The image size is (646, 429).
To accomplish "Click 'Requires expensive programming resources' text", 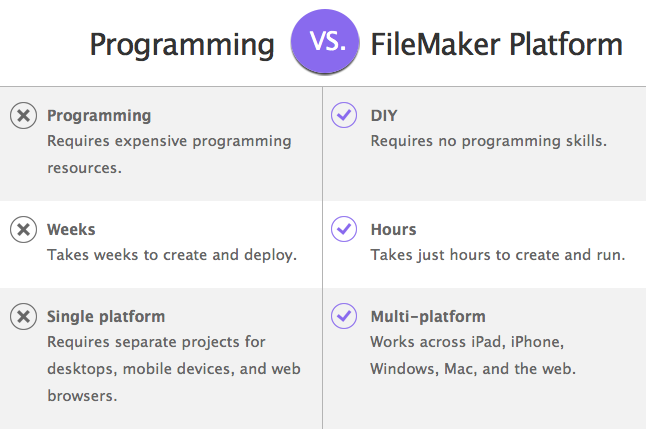I will (x=169, y=155).
